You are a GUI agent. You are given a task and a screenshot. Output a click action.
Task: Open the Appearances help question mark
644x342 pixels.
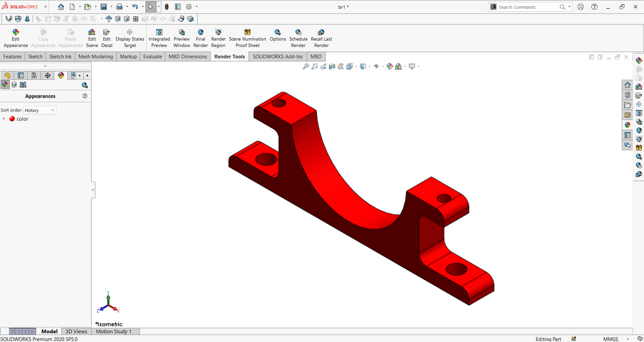coord(85,96)
